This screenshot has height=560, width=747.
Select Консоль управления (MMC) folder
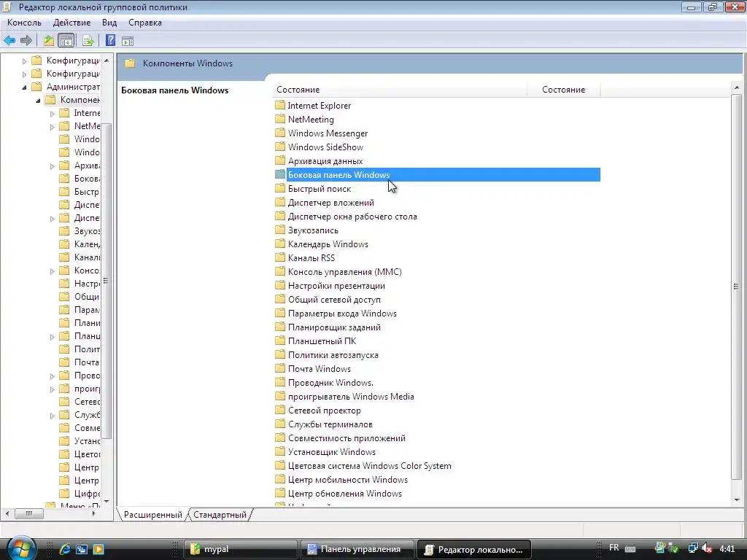[x=338, y=271]
